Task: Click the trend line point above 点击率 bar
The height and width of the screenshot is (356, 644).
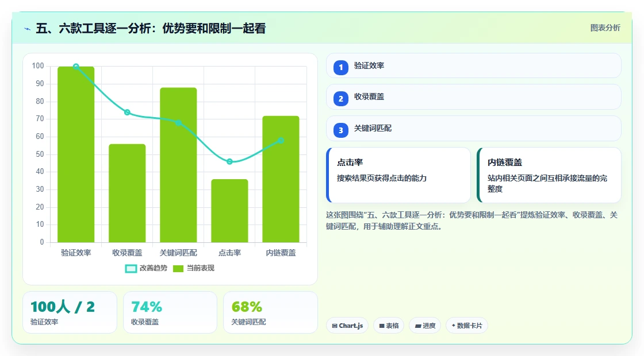Action: point(229,161)
